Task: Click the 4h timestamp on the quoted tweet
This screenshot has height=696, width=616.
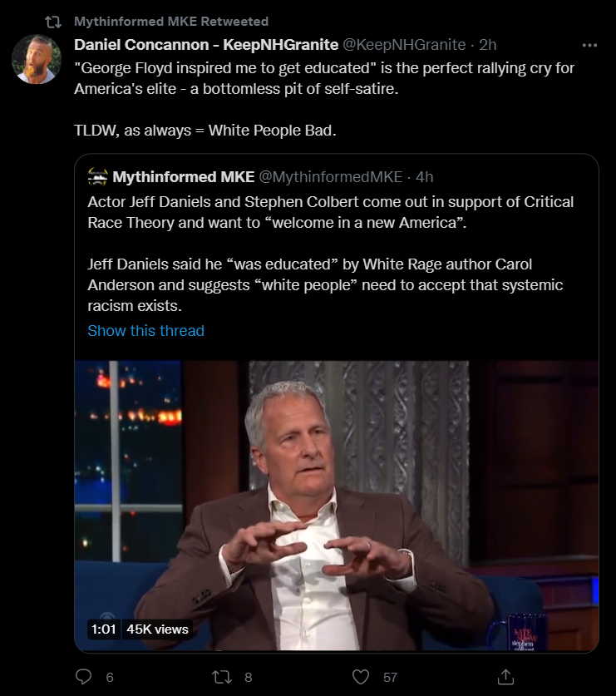Action: click(424, 176)
